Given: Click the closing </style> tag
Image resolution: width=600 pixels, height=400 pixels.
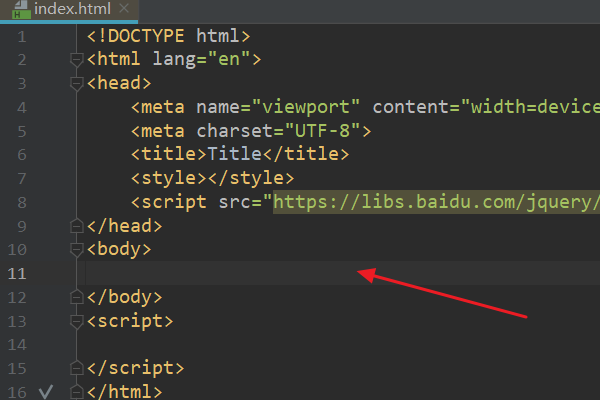Looking at the screenshot, I should tap(251, 178).
